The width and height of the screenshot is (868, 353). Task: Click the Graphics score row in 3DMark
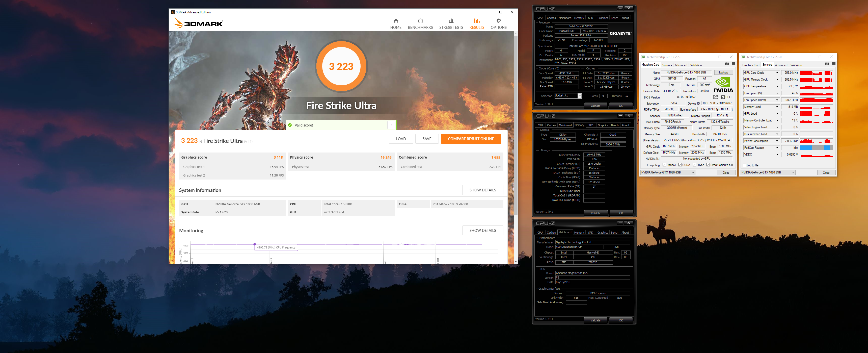click(232, 157)
